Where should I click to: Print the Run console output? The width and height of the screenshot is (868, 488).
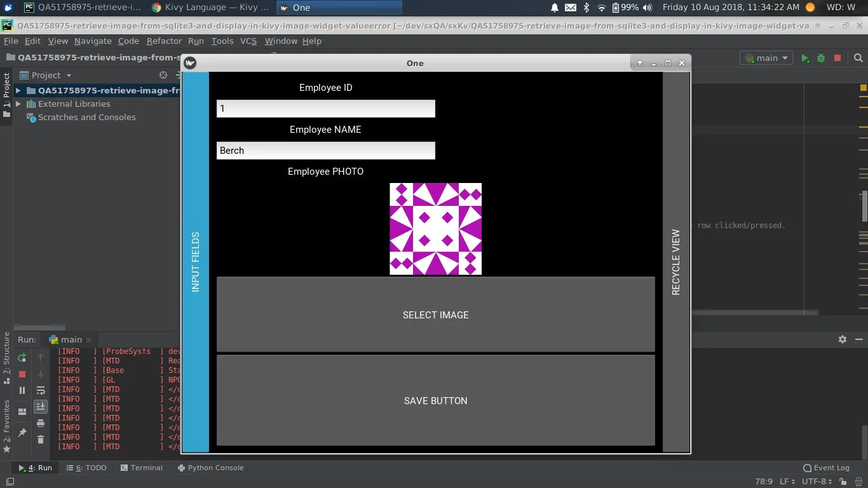pyautogui.click(x=41, y=423)
